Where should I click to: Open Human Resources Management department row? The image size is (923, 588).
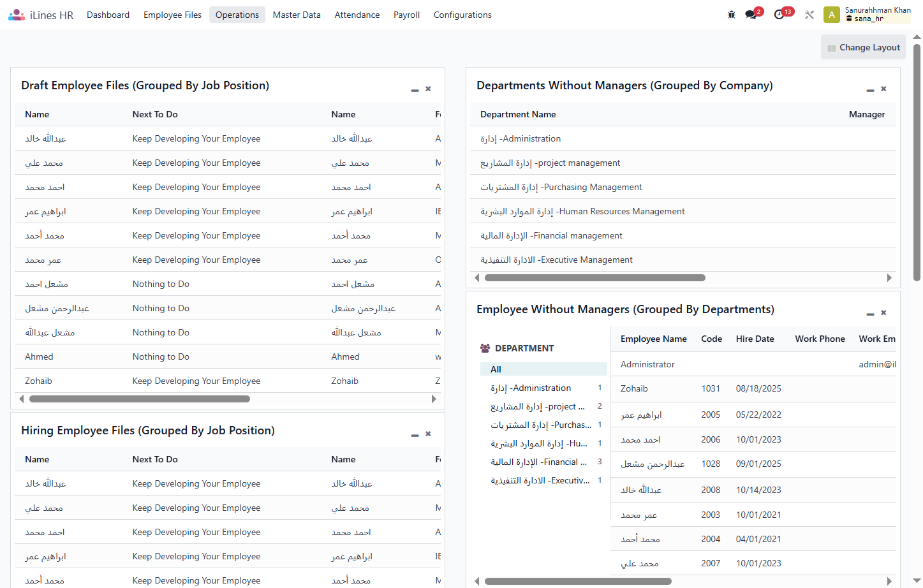click(x=683, y=211)
